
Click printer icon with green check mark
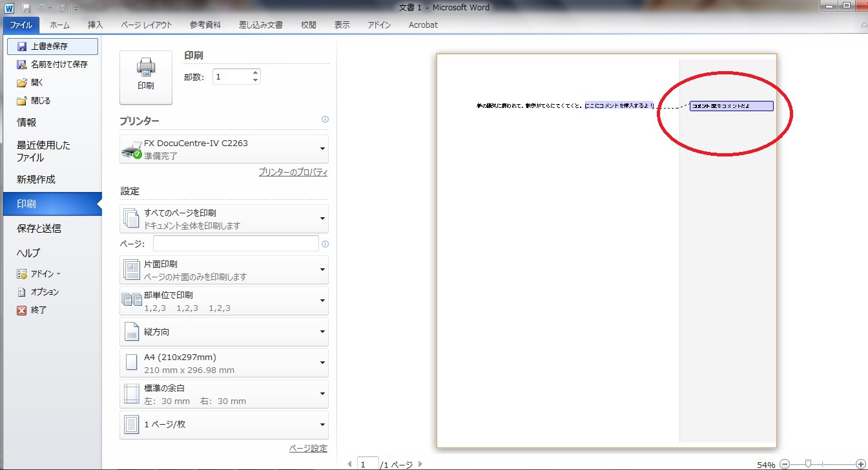[x=132, y=149]
